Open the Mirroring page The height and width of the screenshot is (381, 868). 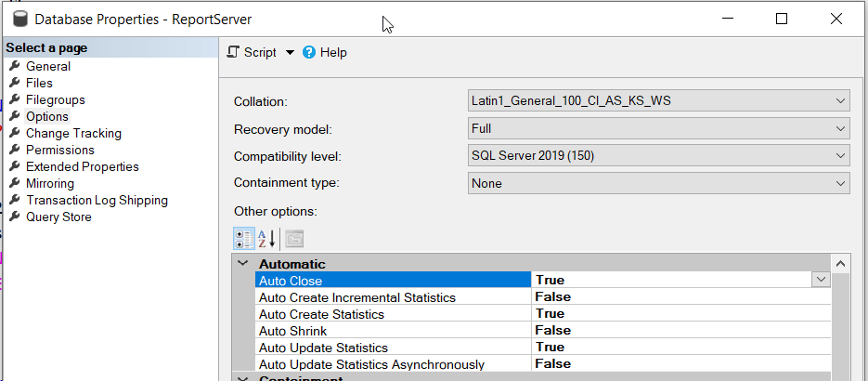pos(50,183)
